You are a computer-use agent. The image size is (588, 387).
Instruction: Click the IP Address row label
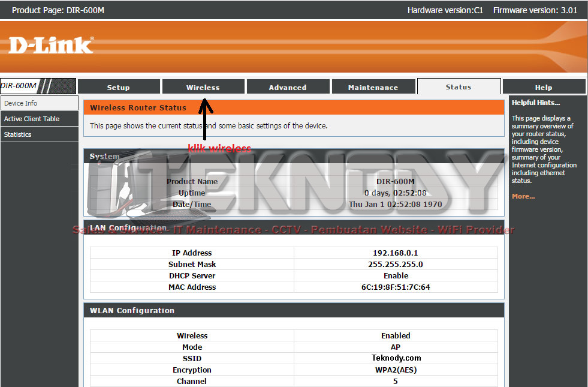coord(192,253)
